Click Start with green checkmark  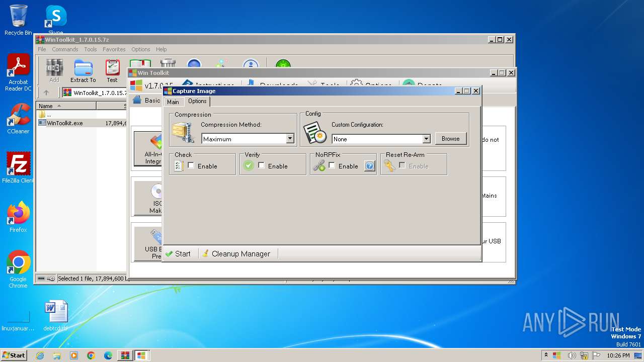click(x=178, y=254)
